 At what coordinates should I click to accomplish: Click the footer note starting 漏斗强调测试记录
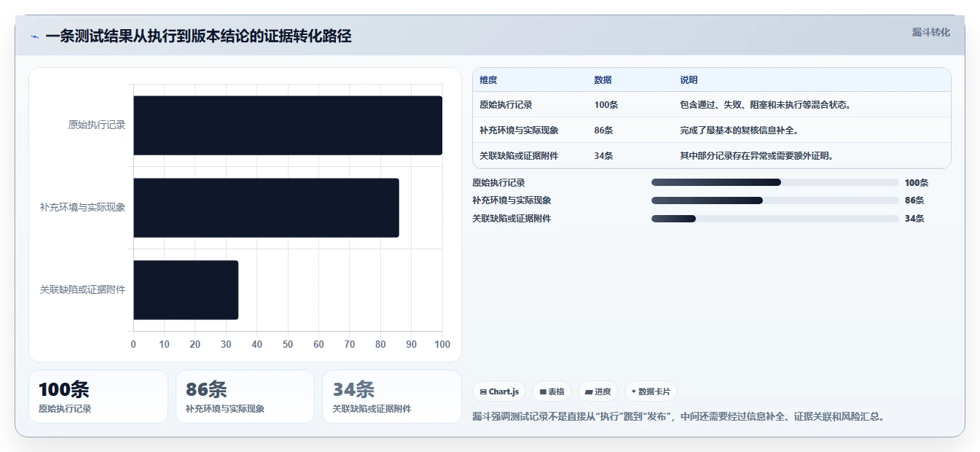pyautogui.click(x=678, y=417)
